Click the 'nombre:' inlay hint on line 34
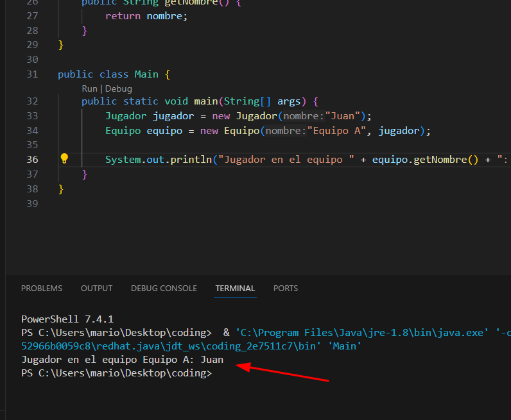This screenshot has width=511, height=420. click(286, 131)
